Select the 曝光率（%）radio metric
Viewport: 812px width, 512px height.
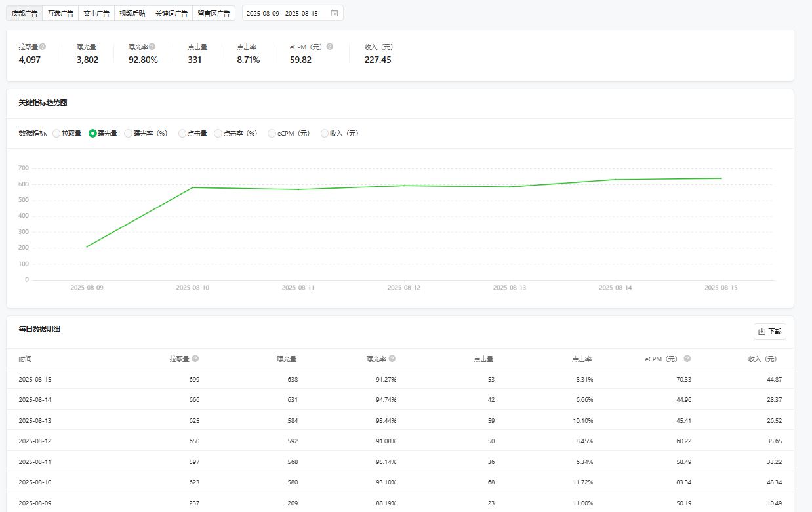129,134
